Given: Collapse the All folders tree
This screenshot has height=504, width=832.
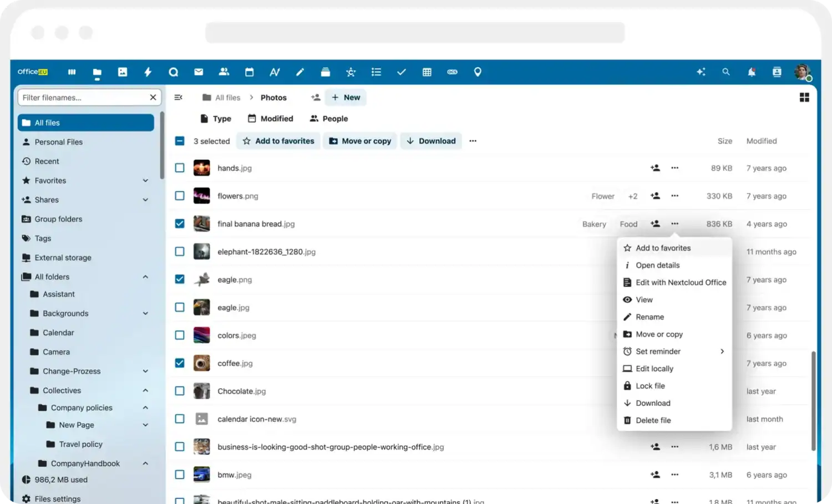Looking at the screenshot, I should tap(145, 277).
